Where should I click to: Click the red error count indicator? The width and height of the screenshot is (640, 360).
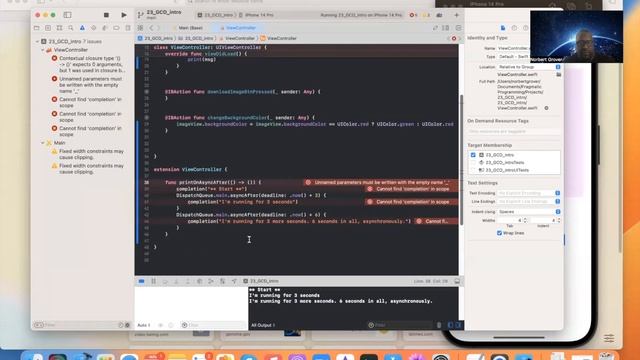413,15
